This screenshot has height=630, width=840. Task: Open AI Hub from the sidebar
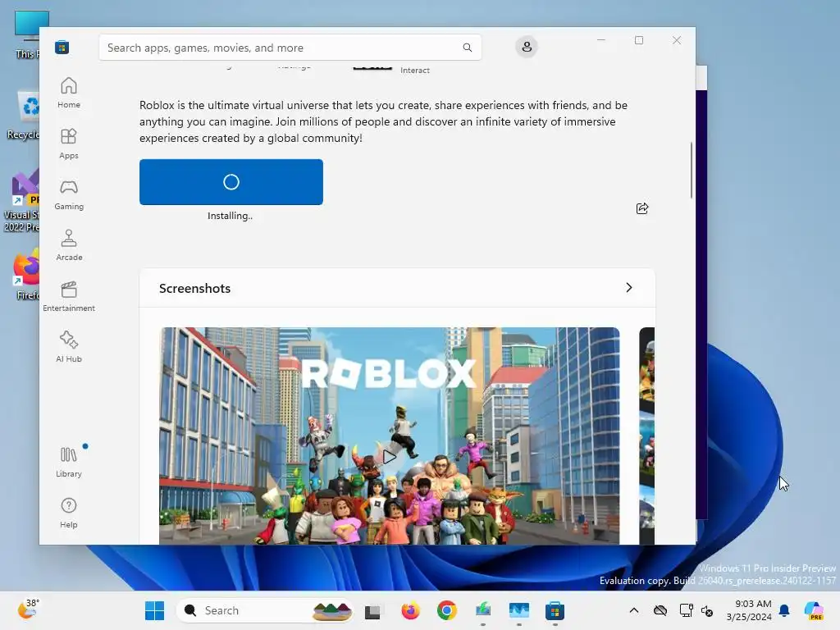(x=69, y=347)
